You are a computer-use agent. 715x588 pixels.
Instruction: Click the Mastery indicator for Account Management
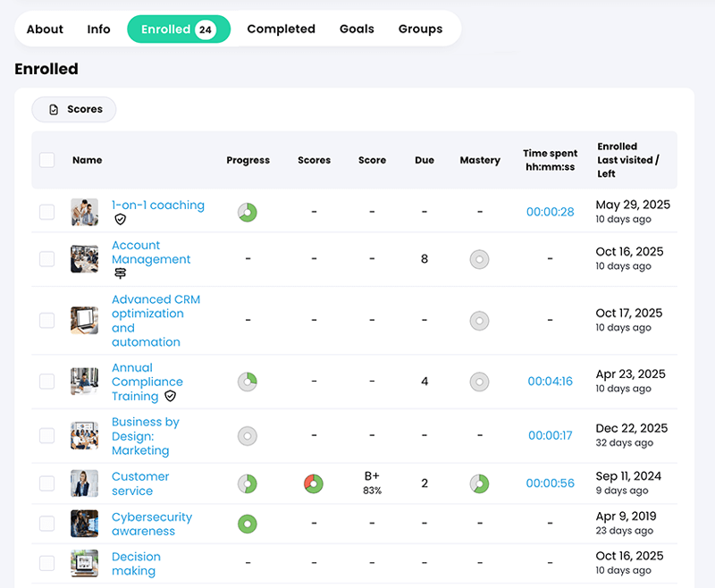479,259
